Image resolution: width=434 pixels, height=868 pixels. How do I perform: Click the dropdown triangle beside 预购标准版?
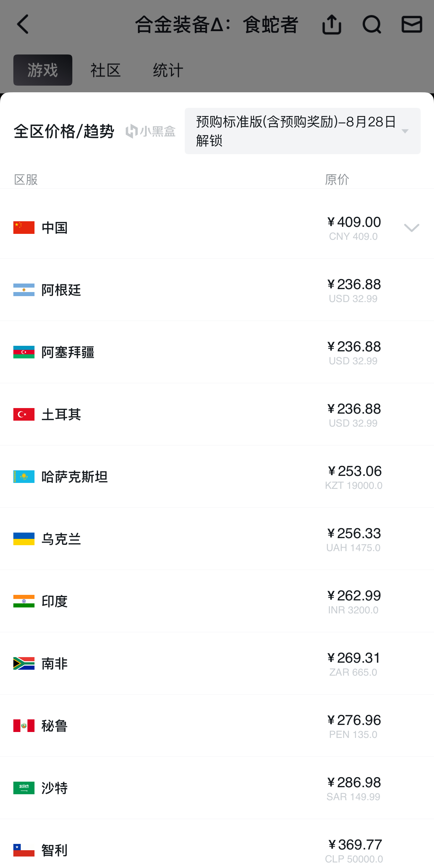click(405, 131)
